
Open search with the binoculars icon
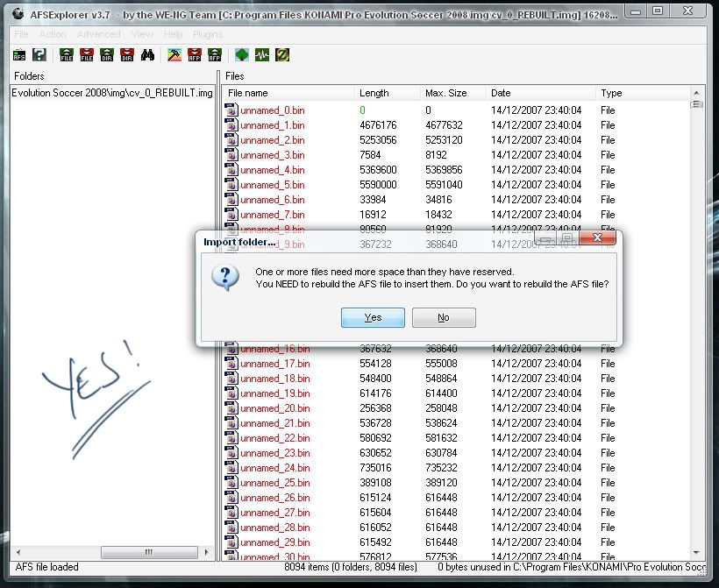click(147, 55)
